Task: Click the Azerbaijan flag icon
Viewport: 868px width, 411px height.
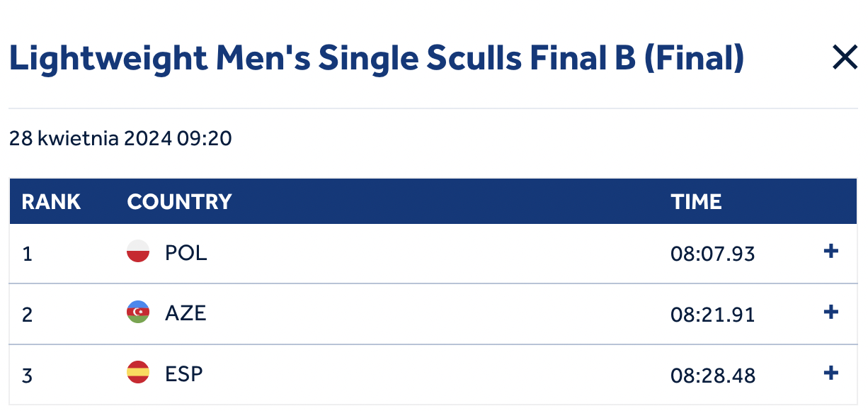Action: (138, 313)
